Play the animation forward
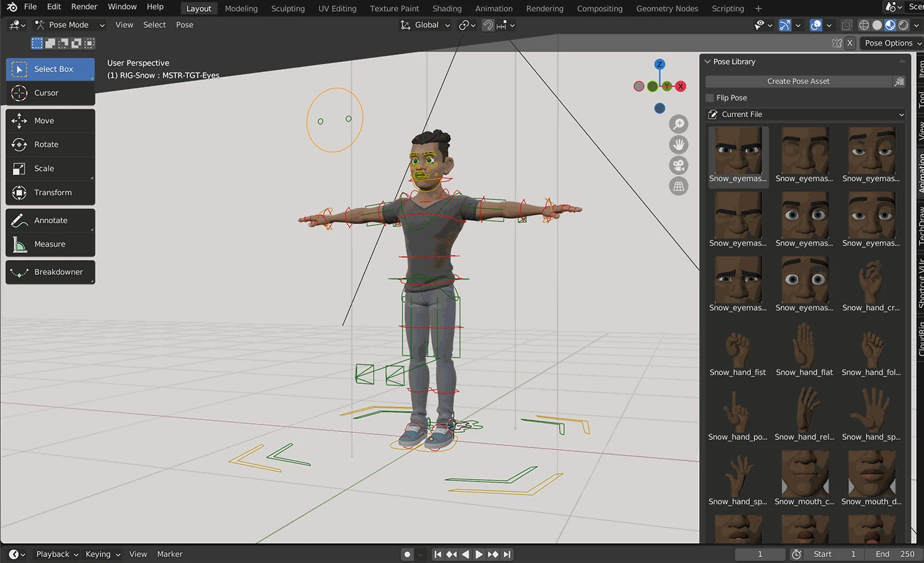 479,555
